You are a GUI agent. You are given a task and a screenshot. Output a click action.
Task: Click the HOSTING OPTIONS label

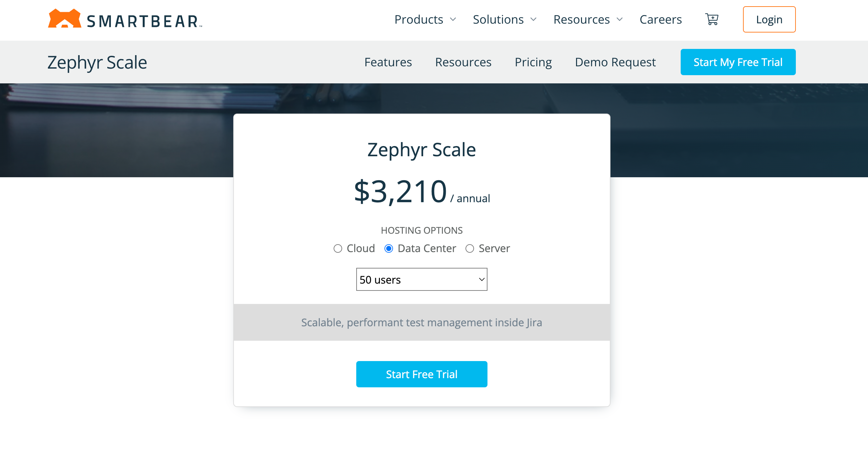click(x=422, y=230)
